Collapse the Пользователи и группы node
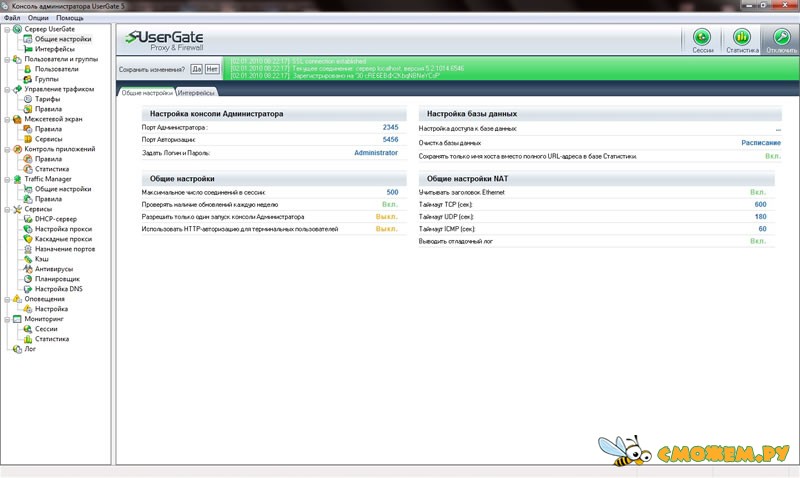The height and width of the screenshot is (478, 800). pos(7,59)
